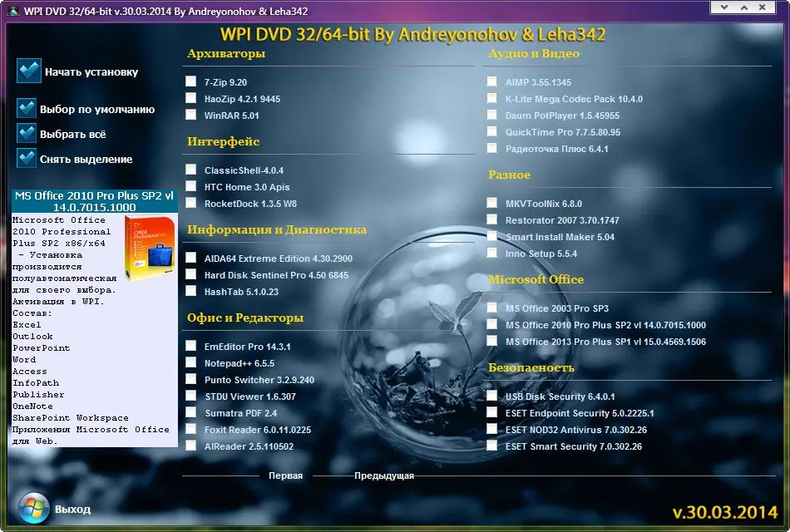Click the Снять выделение label
This screenshot has height=532, width=790.
coord(86,160)
